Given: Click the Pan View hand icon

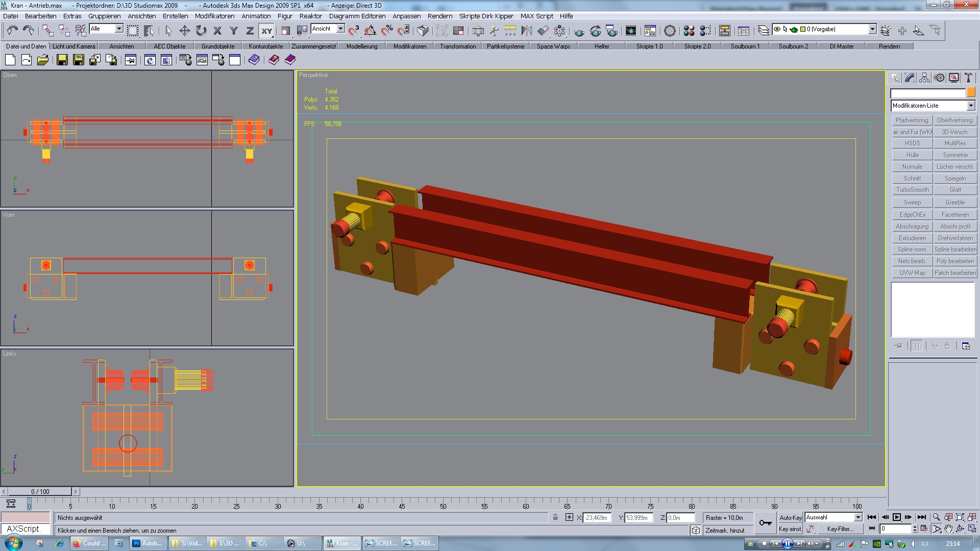Looking at the screenshot, I should (948, 529).
